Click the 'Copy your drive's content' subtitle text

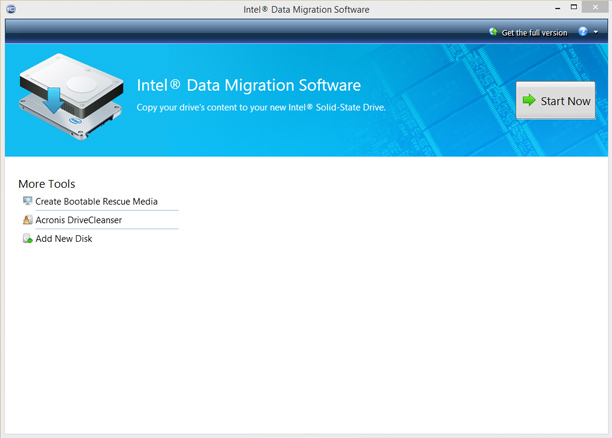coord(261,107)
